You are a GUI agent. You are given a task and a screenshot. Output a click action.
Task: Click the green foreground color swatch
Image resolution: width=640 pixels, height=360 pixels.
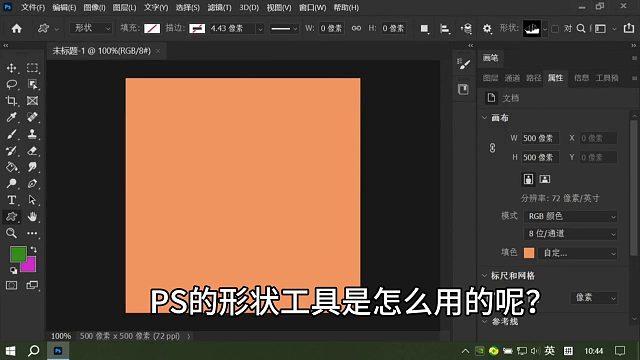click(18, 254)
